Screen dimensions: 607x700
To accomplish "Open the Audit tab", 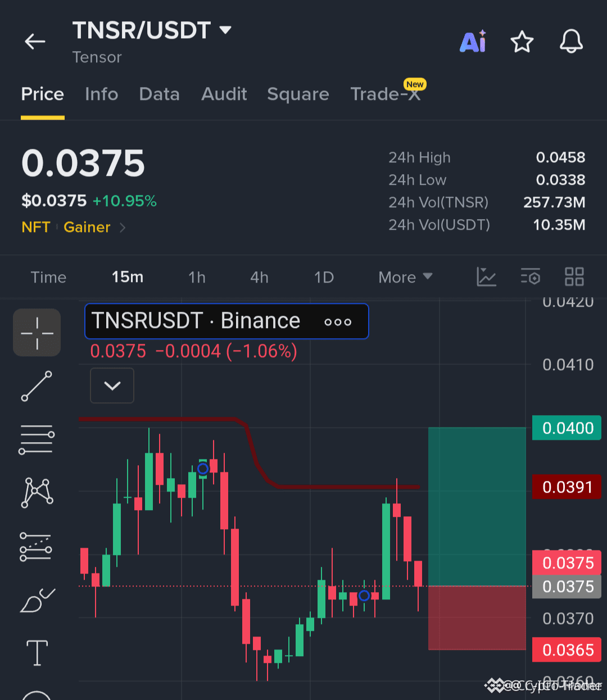I will click(x=224, y=94).
